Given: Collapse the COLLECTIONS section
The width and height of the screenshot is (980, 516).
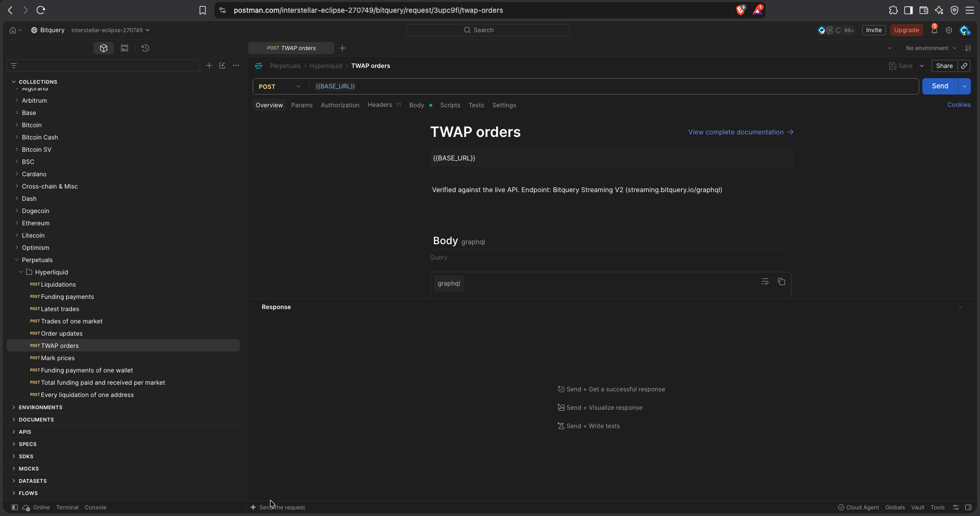Looking at the screenshot, I should pos(14,82).
